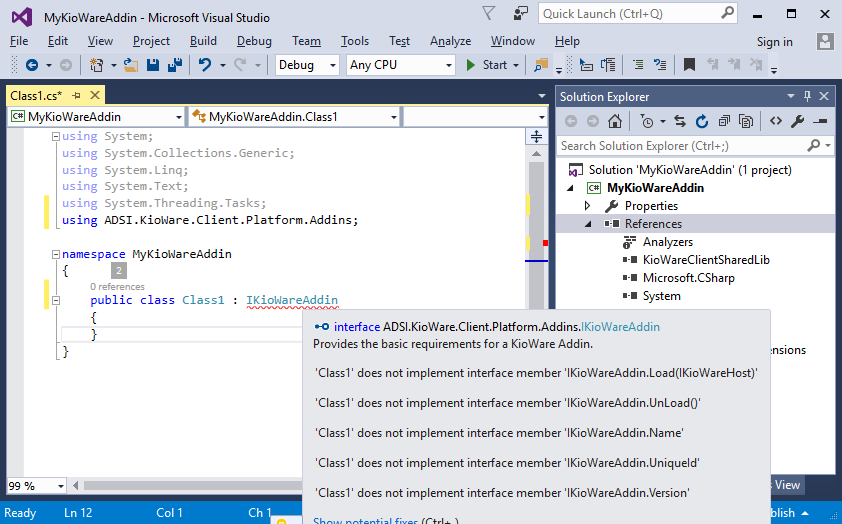Collapse the References node in Solution Explorer

pyautogui.click(x=587, y=224)
